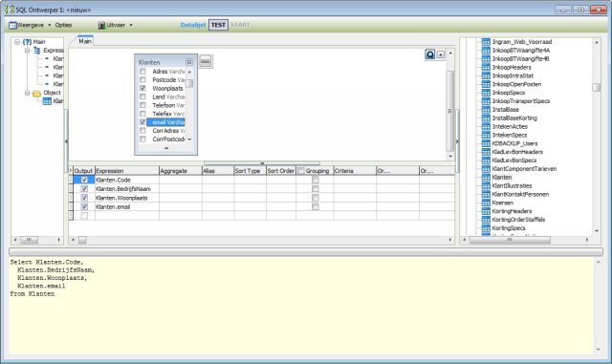Uncheck the email field checkbox
This screenshot has width=612, height=364.
(x=142, y=122)
